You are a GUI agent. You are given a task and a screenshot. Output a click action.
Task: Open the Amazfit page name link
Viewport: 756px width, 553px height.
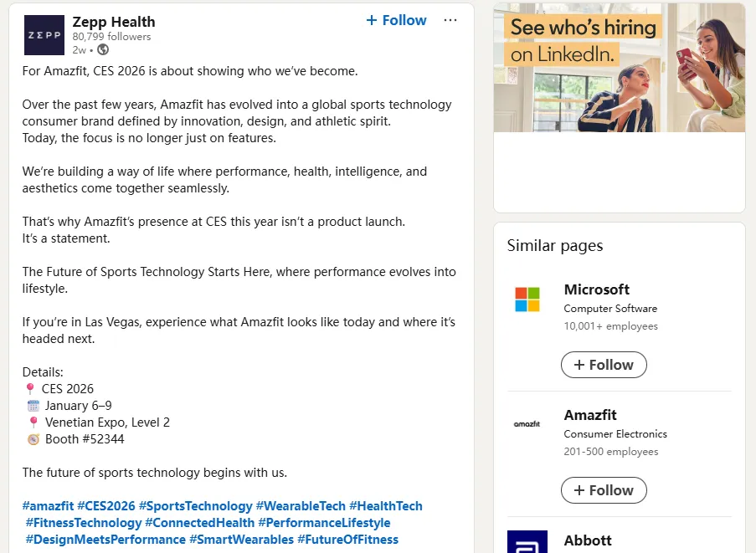click(590, 415)
